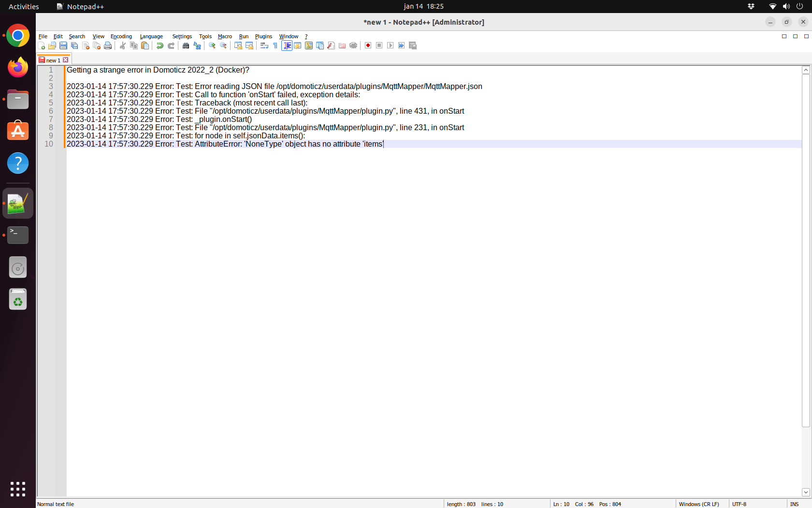
Task: Click the vertical scrollbar up arrow
Action: (x=806, y=70)
